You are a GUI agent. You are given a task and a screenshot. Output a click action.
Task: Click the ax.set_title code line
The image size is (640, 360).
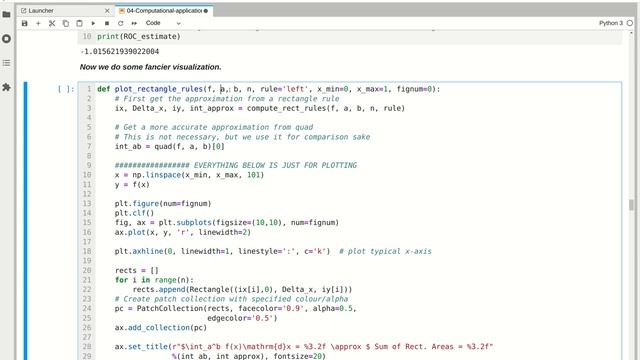click(304, 347)
